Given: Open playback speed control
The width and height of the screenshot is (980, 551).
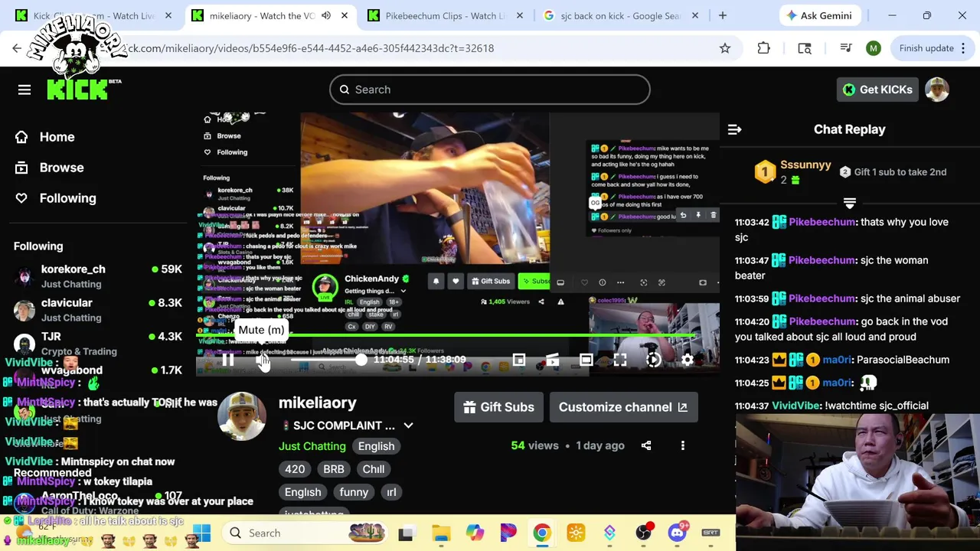Looking at the screenshot, I should tap(653, 360).
